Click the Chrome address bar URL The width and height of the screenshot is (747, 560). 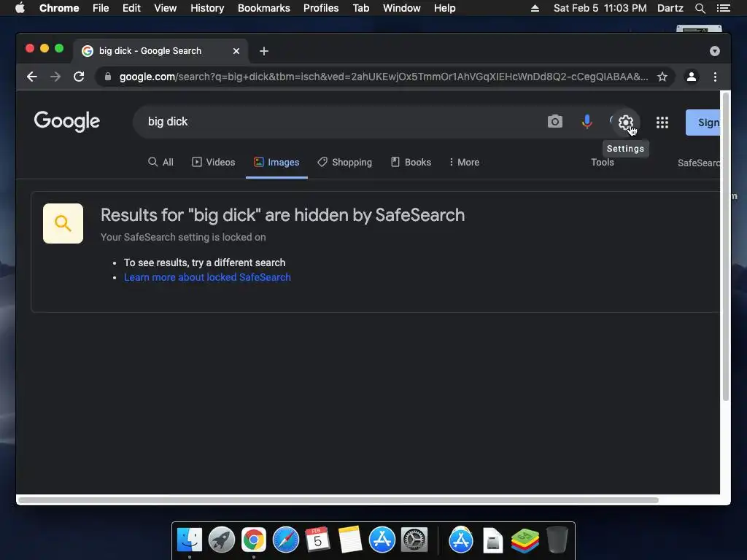384,77
